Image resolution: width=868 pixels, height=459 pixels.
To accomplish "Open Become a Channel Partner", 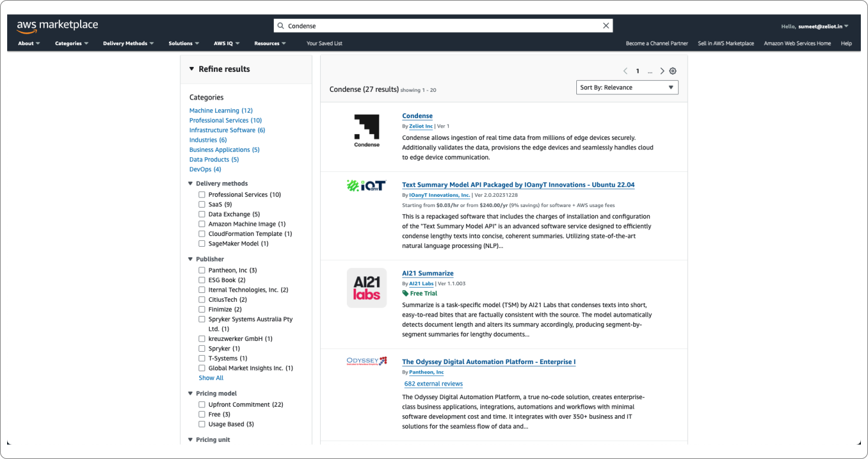I will click(x=657, y=43).
